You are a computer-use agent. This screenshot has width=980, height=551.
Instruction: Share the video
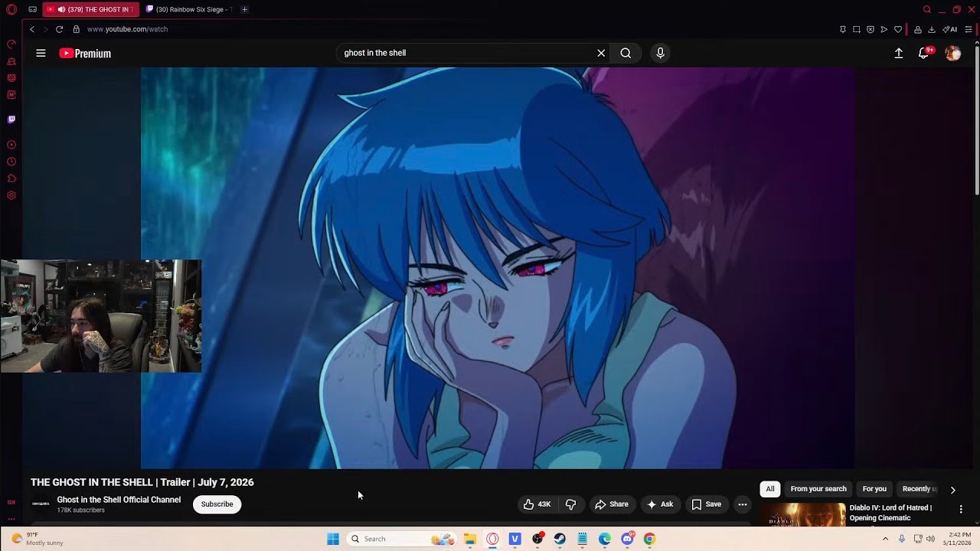click(612, 504)
